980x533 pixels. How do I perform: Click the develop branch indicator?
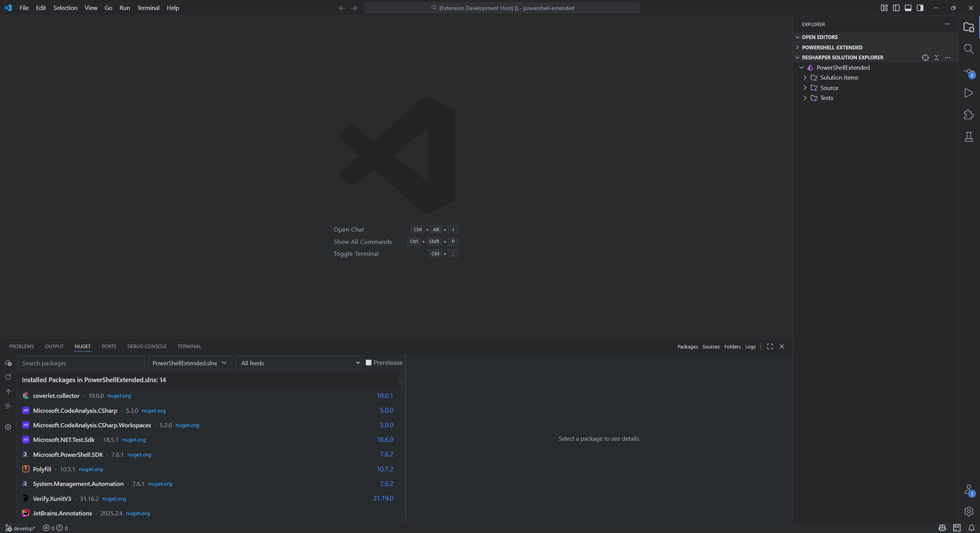point(20,528)
